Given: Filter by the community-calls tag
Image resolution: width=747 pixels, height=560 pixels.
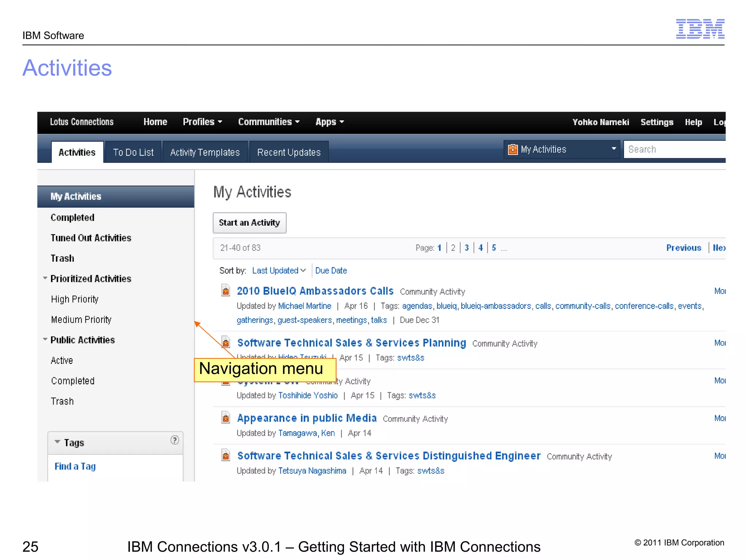Looking at the screenshot, I should coord(583,306).
